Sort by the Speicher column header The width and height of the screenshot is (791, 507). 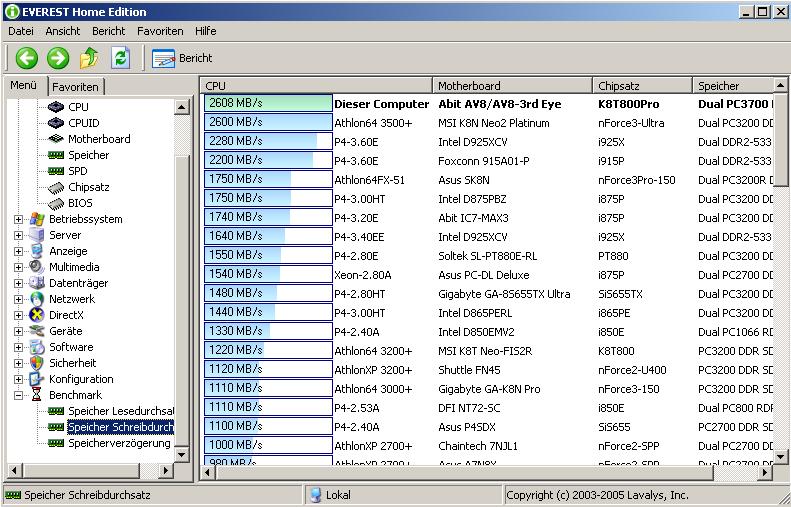pyautogui.click(x=732, y=86)
